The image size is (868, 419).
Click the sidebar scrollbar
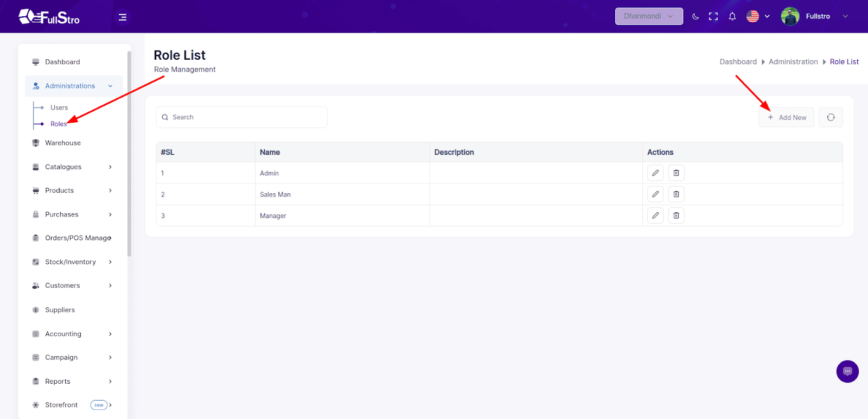[x=129, y=154]
